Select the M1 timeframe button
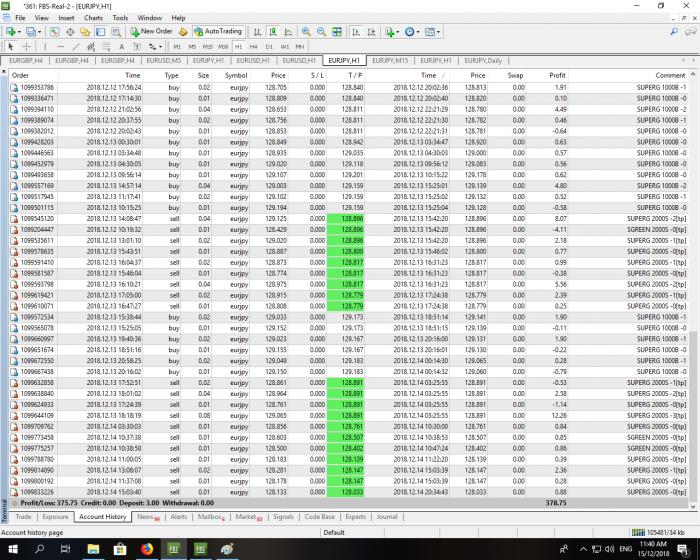Screen dimensions: 700x560 point(177,46)
